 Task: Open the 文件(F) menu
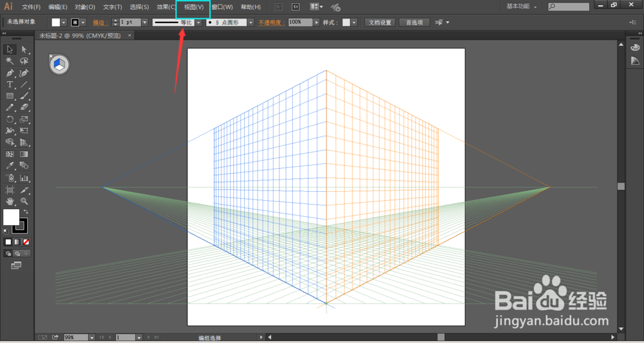pos(31,7)
